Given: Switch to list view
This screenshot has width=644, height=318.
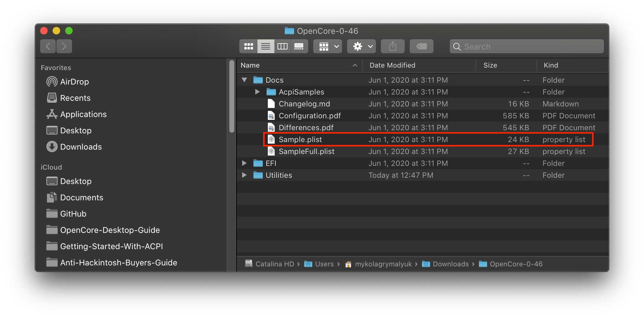Looking at the screenshot, I should [266, 46].
